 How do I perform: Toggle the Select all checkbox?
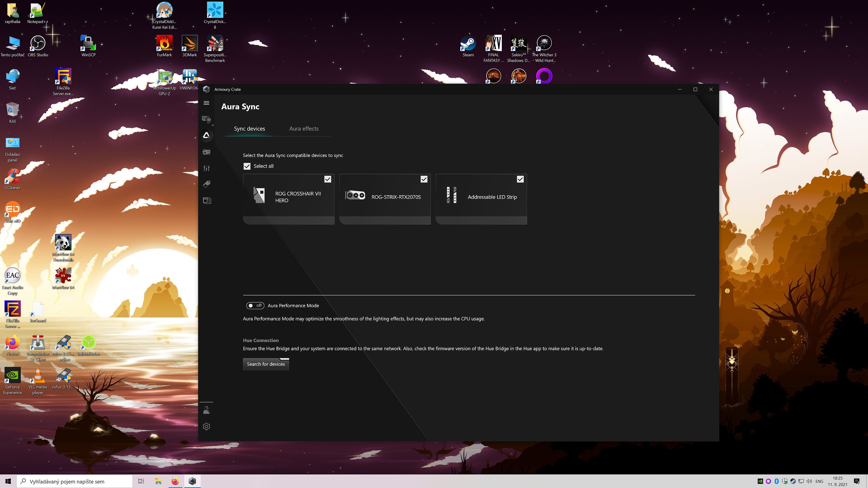[x=247, y=166]
